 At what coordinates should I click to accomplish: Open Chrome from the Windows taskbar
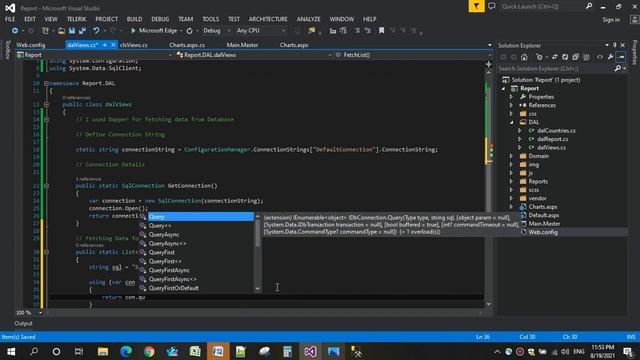pos(149,351)
